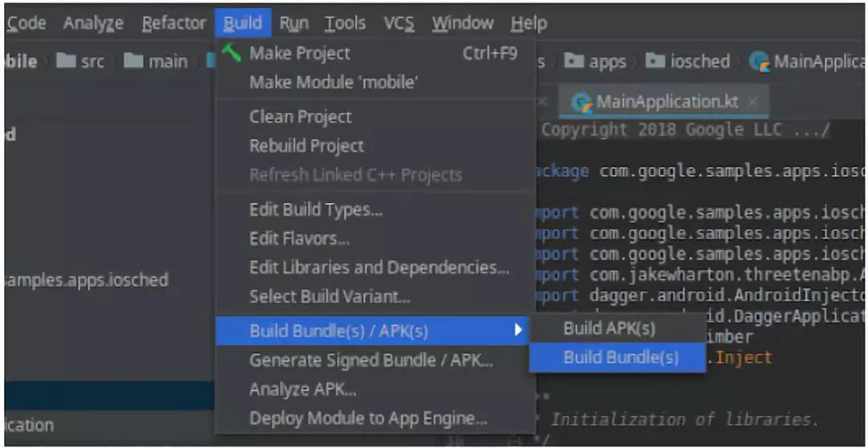Screen dimensions: 868x448
Task: Click the submenu arrow beside Build Bundle(s) / APK(s)
Action: pyautogui.click(x=518, y=331)
